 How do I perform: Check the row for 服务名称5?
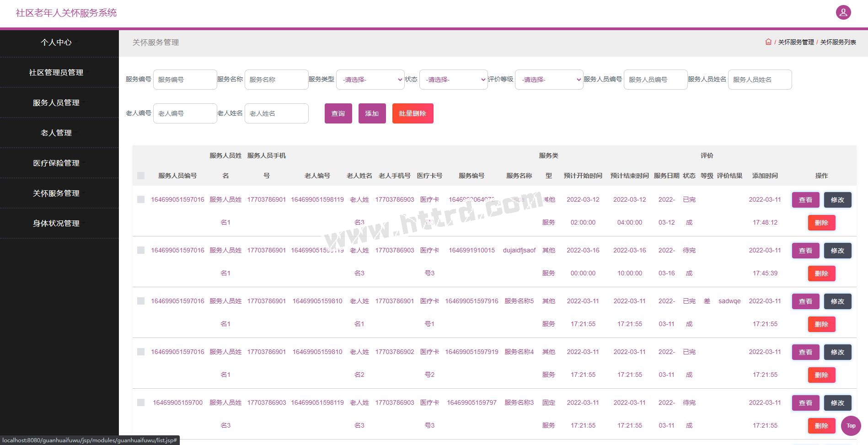(141, 301)
